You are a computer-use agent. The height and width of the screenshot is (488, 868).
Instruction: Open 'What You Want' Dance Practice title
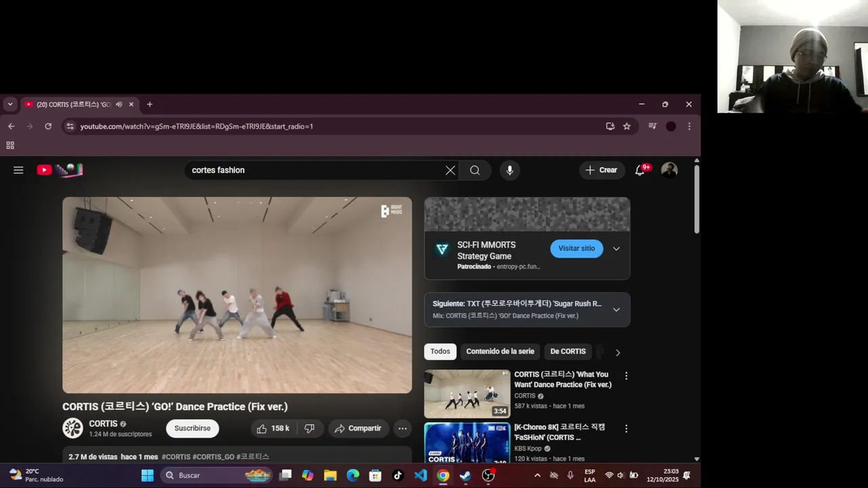pos(563,380)
